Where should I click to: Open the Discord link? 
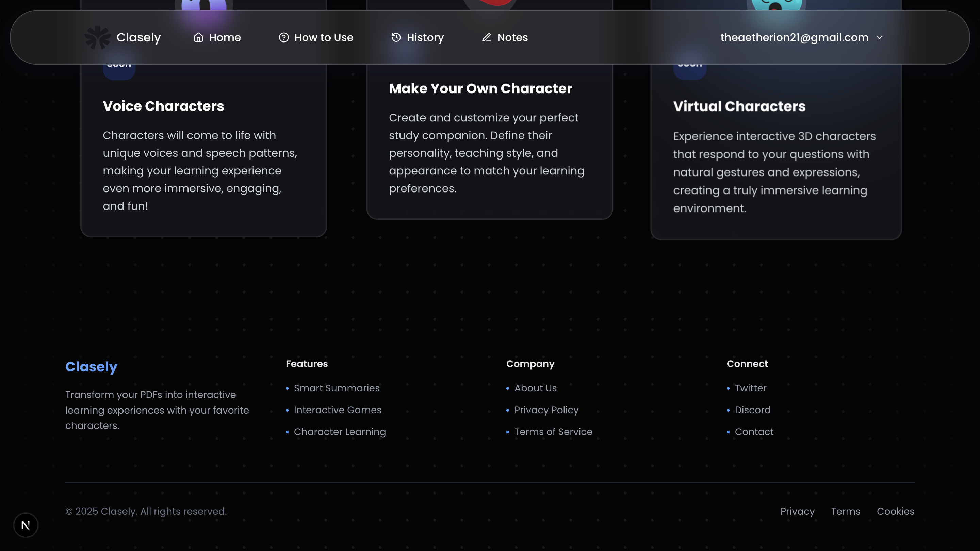click(x=752, y=410)
